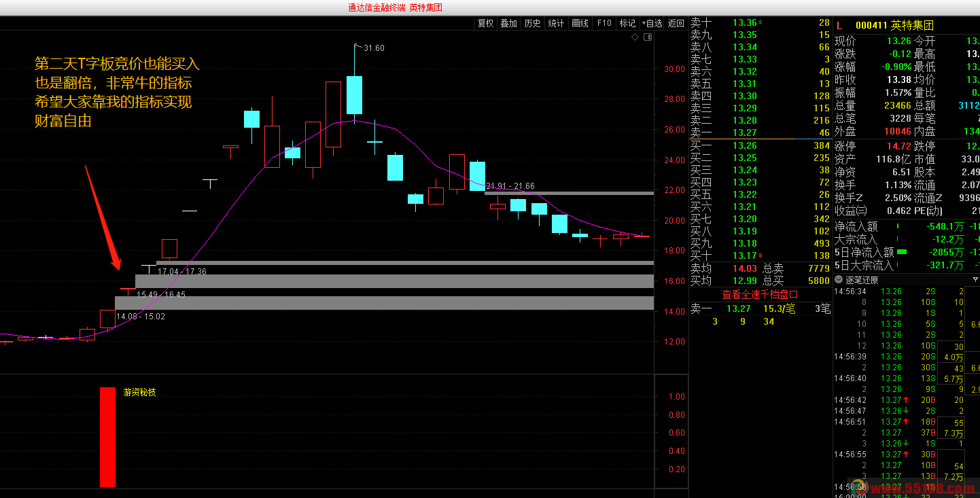The height and width of the screenshot is (498, 980).
Task: Click the 30.00 price axis label
Action: [675, 69]
